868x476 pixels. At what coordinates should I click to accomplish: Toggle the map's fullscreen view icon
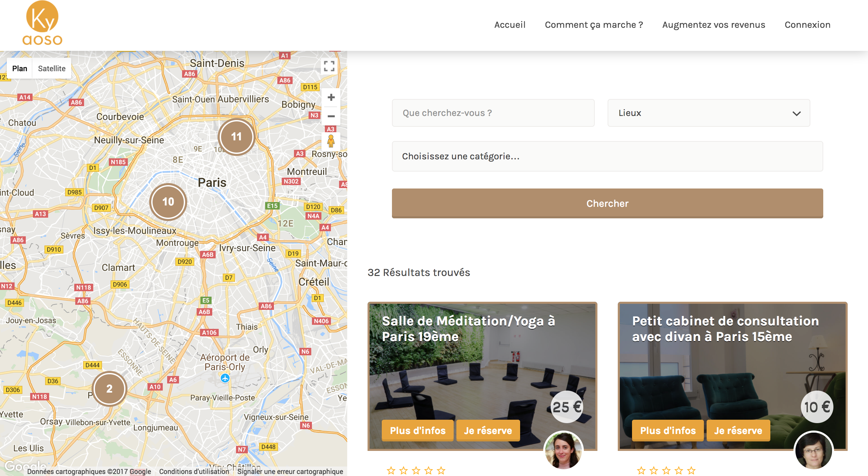329,66
